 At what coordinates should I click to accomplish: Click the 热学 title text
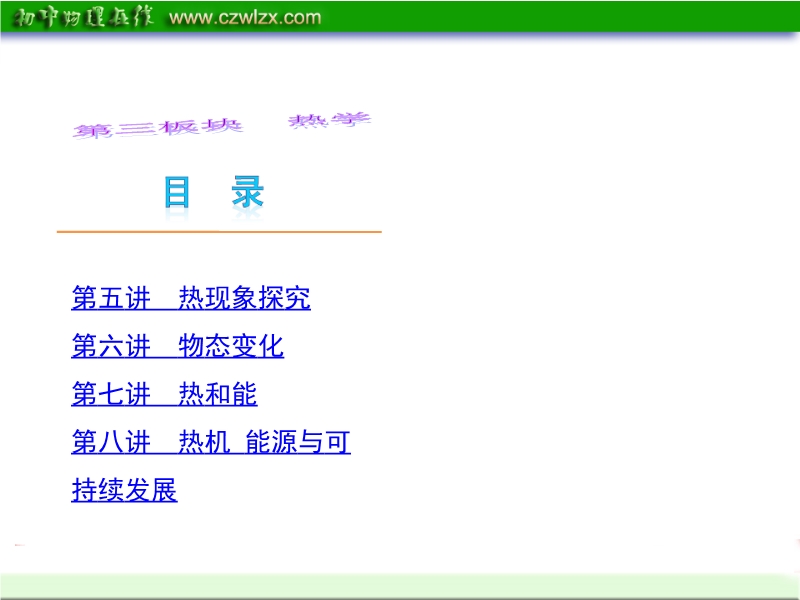pyautogui.click(x=330, y=120)
